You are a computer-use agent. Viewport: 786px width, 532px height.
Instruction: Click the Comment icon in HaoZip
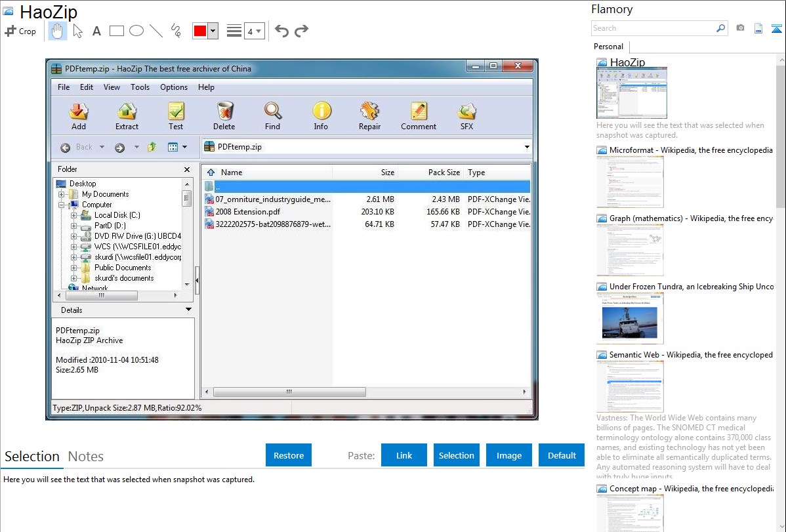point(419,116)
